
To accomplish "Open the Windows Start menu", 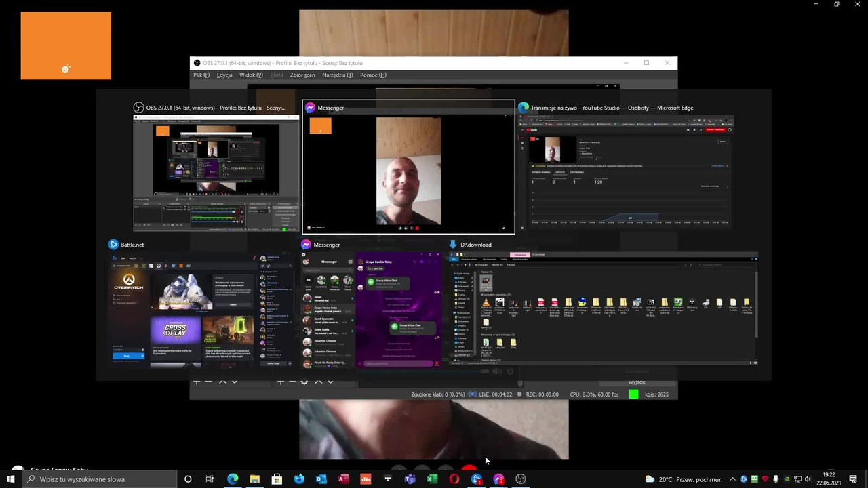I will (11, 479).
